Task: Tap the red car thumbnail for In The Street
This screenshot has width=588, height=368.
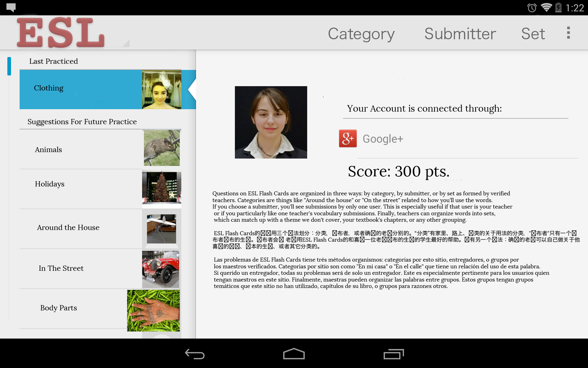Action: click(x=161, y=269)
